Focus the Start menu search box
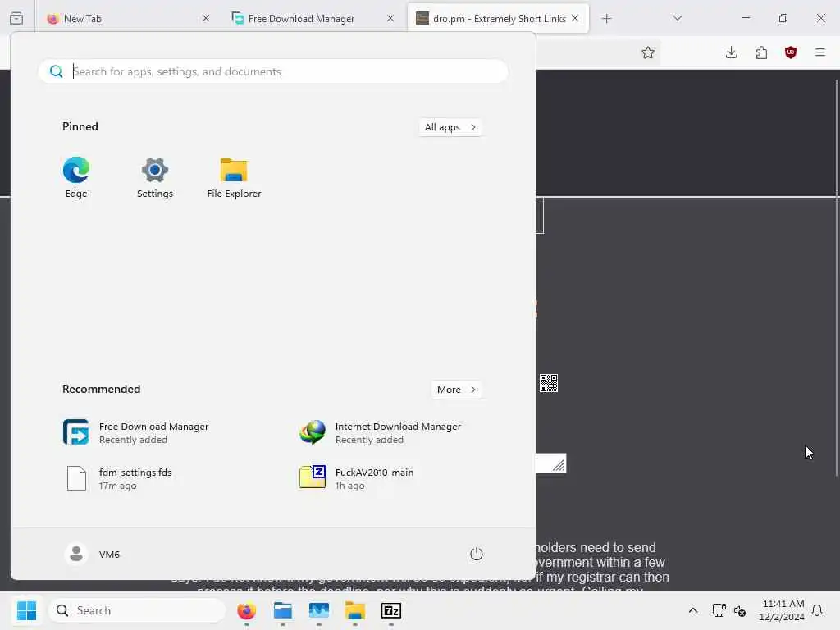 pyautogui.click(x=273, y=71)
